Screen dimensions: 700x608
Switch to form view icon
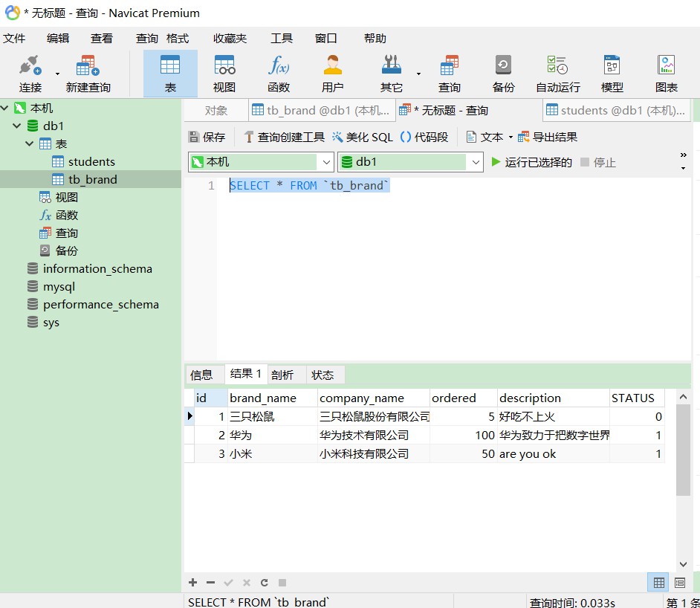[x=680, y=582]
